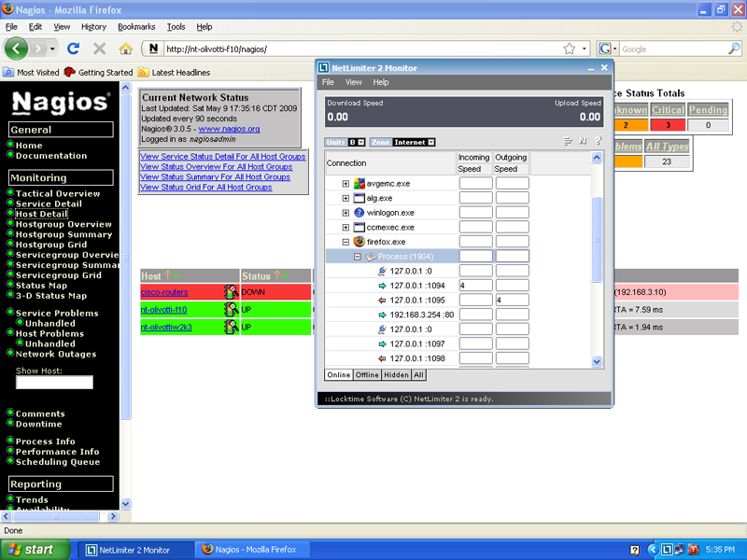
Task: Open service detail icon for nt-olivottiw2k3 host
Action: 231,327
